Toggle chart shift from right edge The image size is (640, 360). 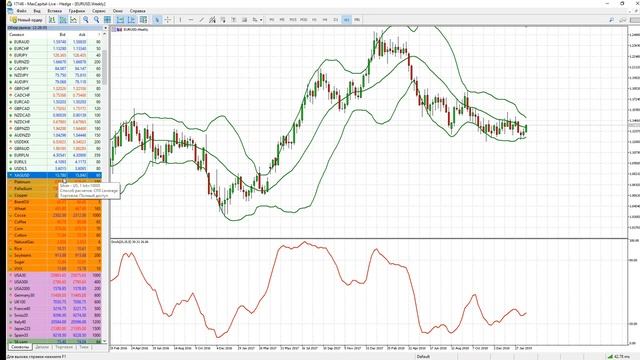[131, 20]
